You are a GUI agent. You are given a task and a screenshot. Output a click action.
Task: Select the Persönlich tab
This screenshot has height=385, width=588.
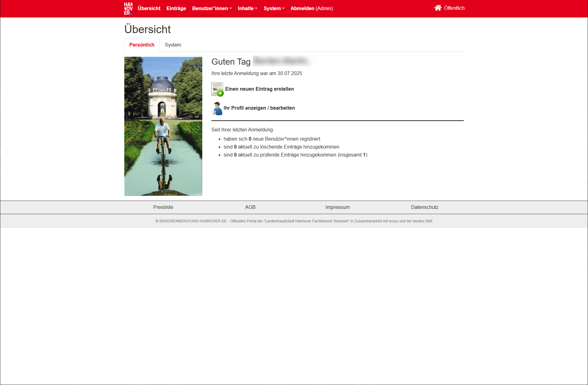click(x=142, y=45)
